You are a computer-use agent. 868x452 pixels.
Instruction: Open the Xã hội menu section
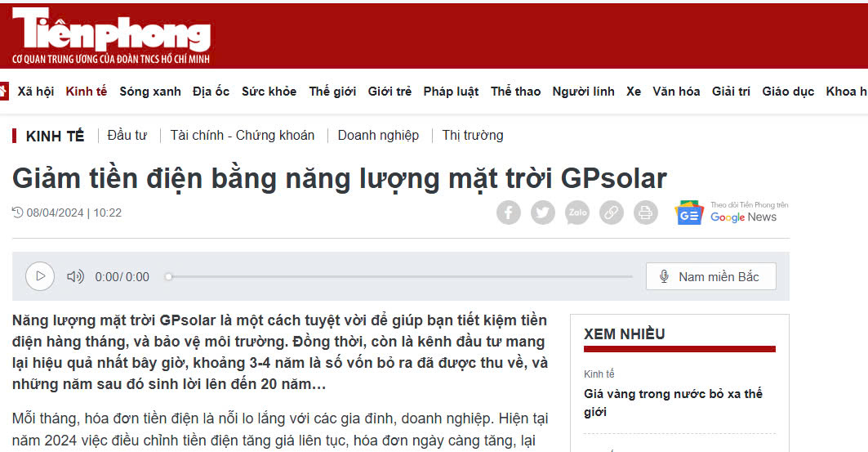[36, 92]
